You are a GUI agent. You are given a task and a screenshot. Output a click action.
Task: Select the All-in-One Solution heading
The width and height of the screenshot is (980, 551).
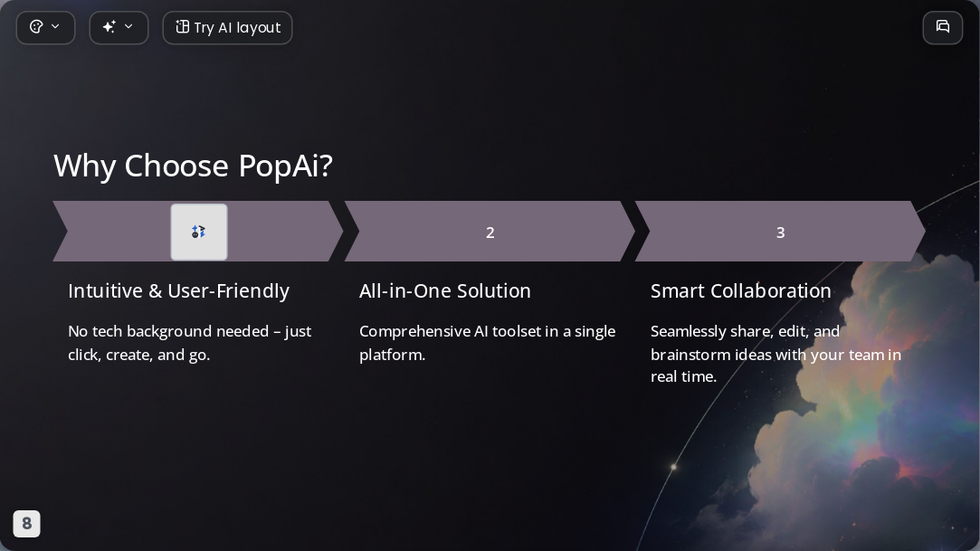click(445, 291)
